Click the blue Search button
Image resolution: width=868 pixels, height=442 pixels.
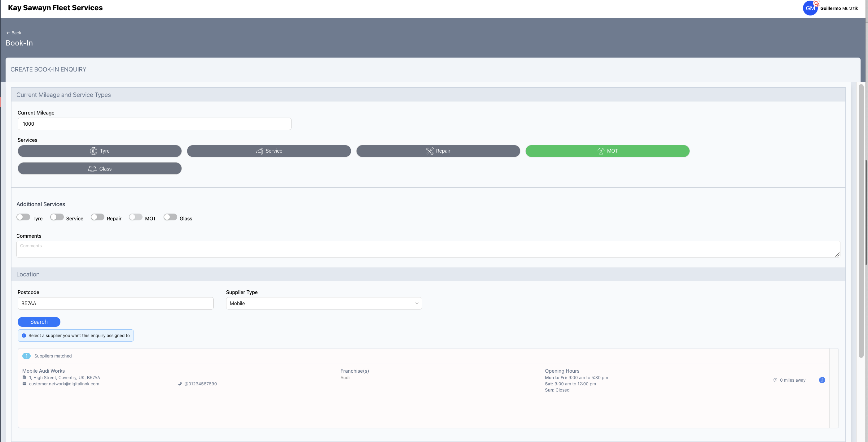tap(39, 322)
